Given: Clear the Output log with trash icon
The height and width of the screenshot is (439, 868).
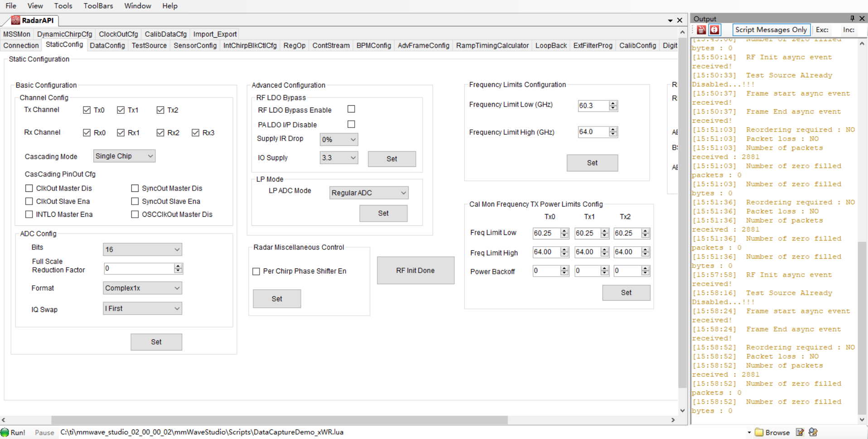Looking at the screenshot, I should coord(701,30).
